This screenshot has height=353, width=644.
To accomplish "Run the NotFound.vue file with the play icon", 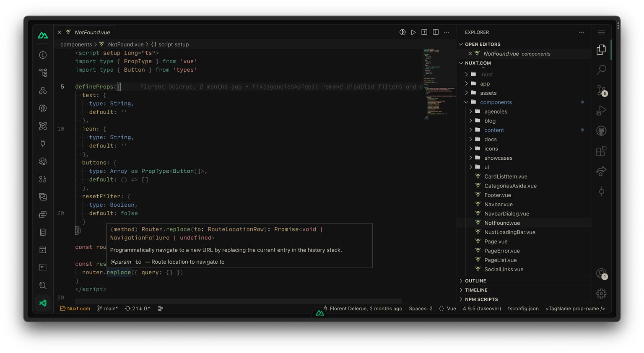I will point(413,32).
